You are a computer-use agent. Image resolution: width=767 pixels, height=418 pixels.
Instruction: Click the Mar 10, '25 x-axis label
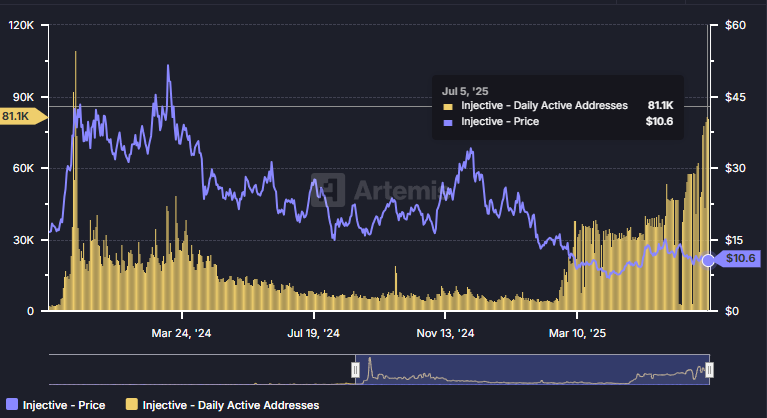578,332
